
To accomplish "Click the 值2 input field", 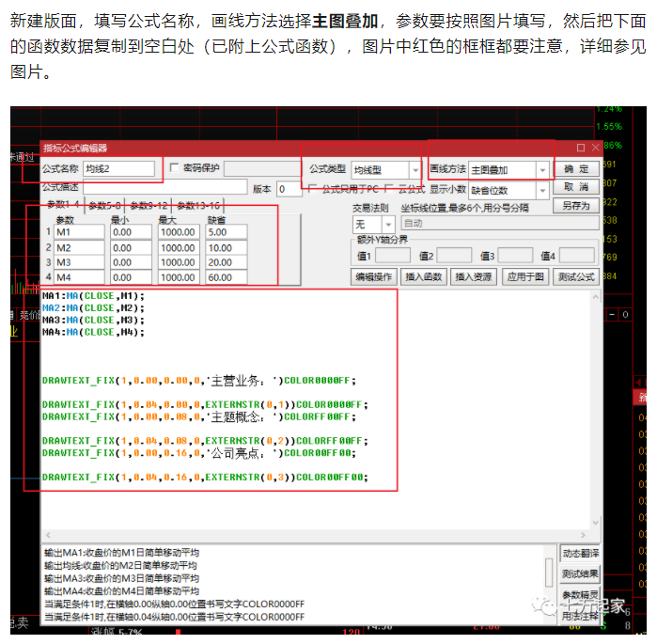I will pyautogui.click(x=454, y=255).
